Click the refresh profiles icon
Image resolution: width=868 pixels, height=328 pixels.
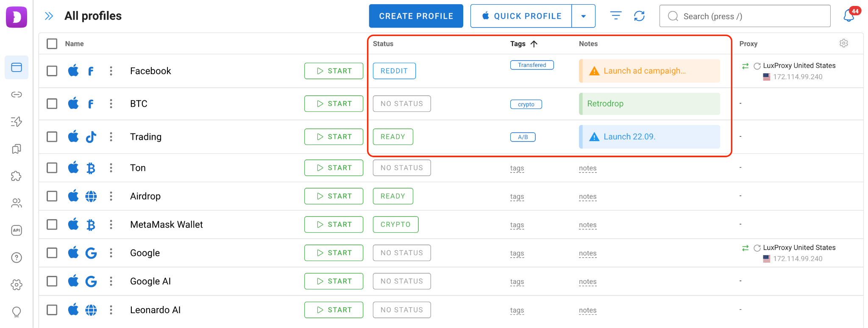point(639,16)
